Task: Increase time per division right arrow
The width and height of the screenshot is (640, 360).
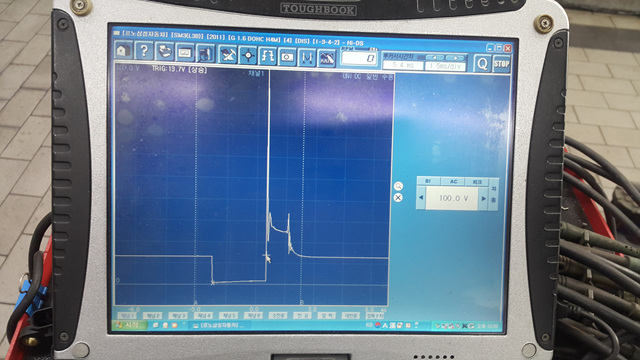Action: [x=456, y=58]
